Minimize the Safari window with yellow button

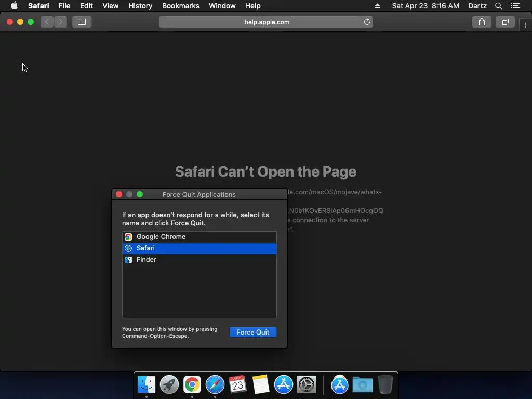coord(20,22)
